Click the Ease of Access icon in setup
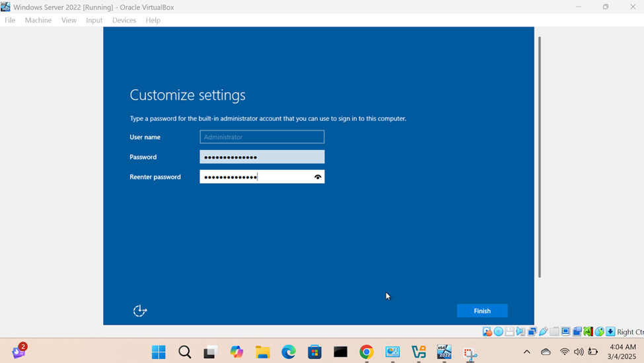 pos(140,311)
